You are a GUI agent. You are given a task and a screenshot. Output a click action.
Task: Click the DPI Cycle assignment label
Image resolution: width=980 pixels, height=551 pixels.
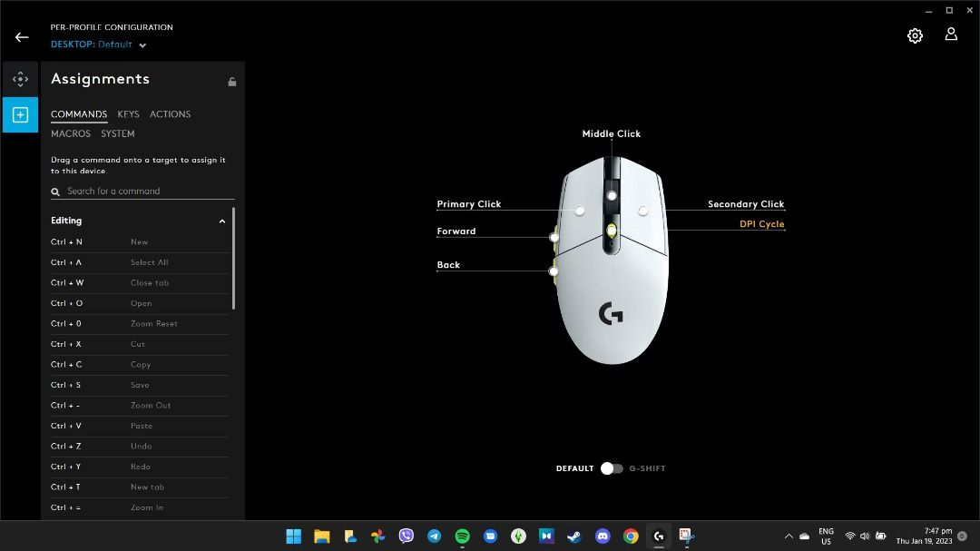760,223
